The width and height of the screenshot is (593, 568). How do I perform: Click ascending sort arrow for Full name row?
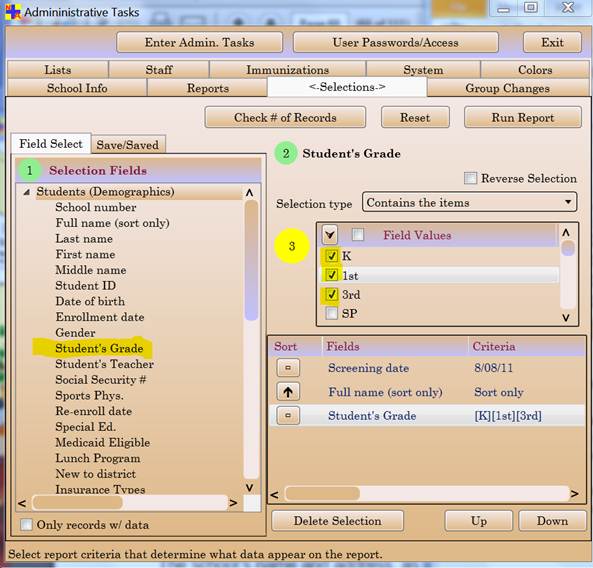(288, 392)
